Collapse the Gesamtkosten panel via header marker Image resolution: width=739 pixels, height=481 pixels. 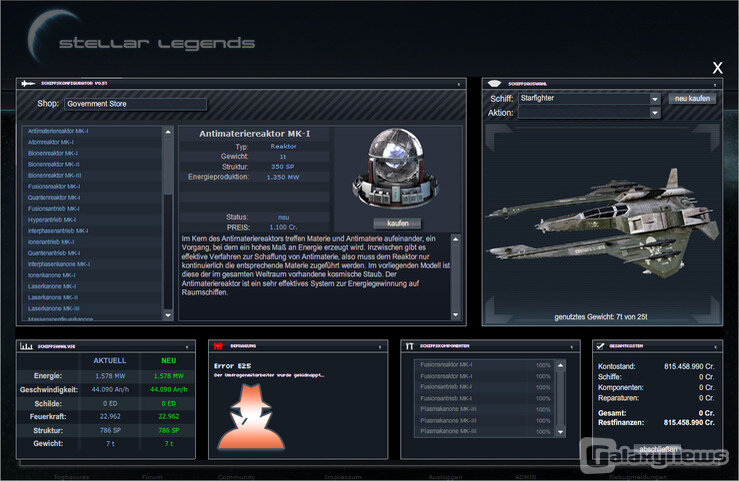pos(715,347)
